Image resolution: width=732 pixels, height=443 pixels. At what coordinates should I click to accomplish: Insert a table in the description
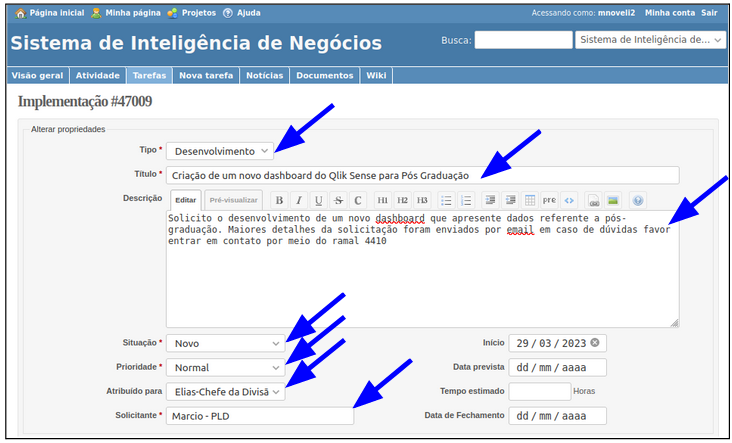[x=530, y=200]
